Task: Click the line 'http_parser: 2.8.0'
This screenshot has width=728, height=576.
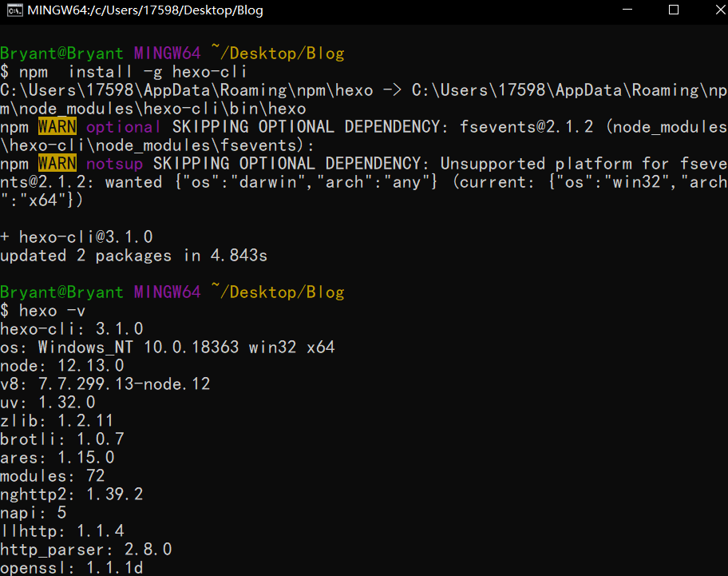Action: pos(86,550)
